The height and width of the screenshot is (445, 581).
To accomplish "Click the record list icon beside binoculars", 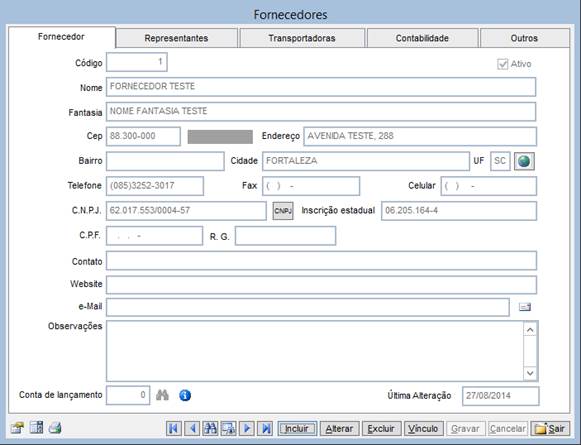I will click(x=228, y=429).
